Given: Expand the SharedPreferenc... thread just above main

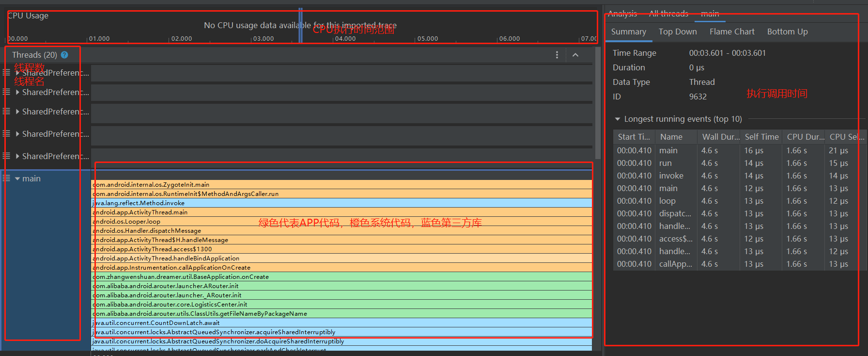Looking at the screenshot, I should pos(17,156).
